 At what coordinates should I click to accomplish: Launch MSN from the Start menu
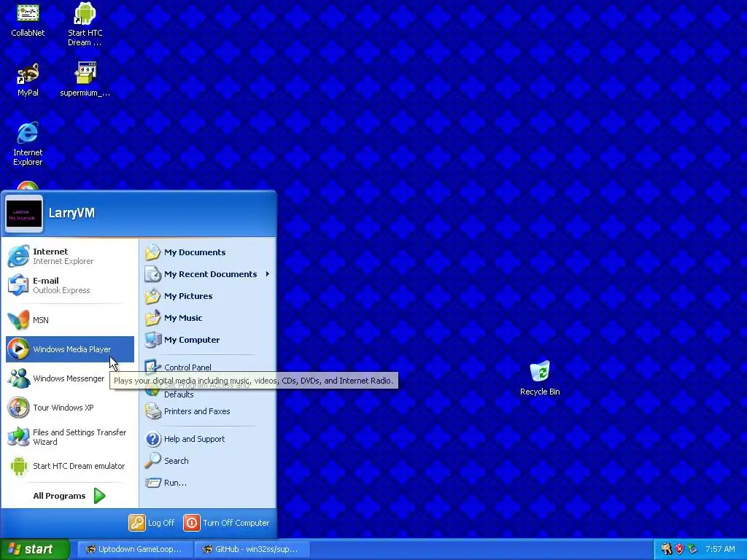[70, 320]
